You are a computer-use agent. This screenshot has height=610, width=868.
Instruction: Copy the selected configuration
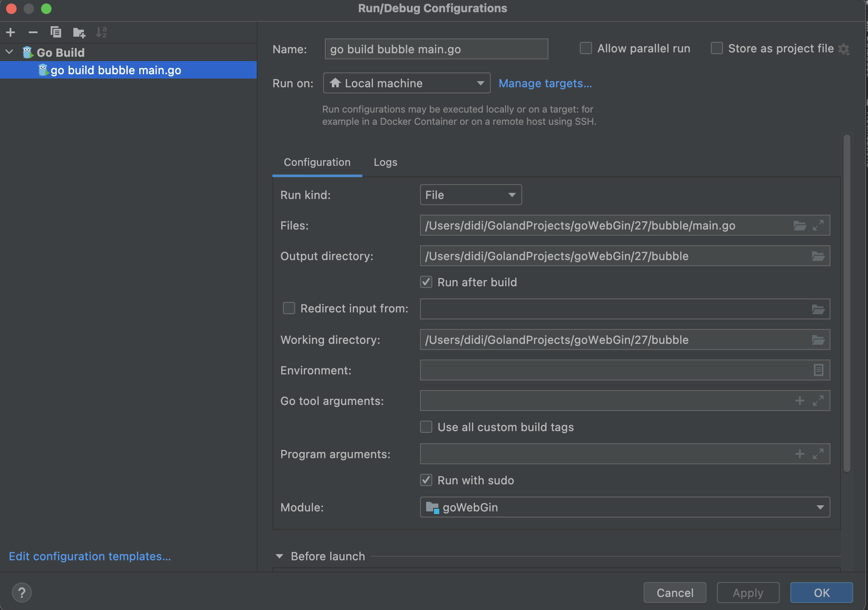[56, 32]
